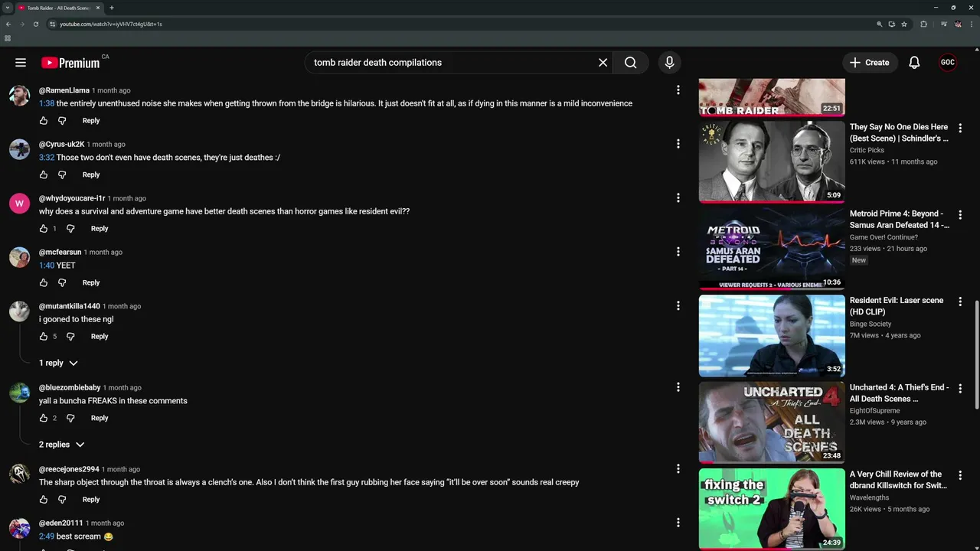This screenshot has height=551, width=980.
Task: Open the browser extensions puzzle icon
Action: [x=923, y=24]
